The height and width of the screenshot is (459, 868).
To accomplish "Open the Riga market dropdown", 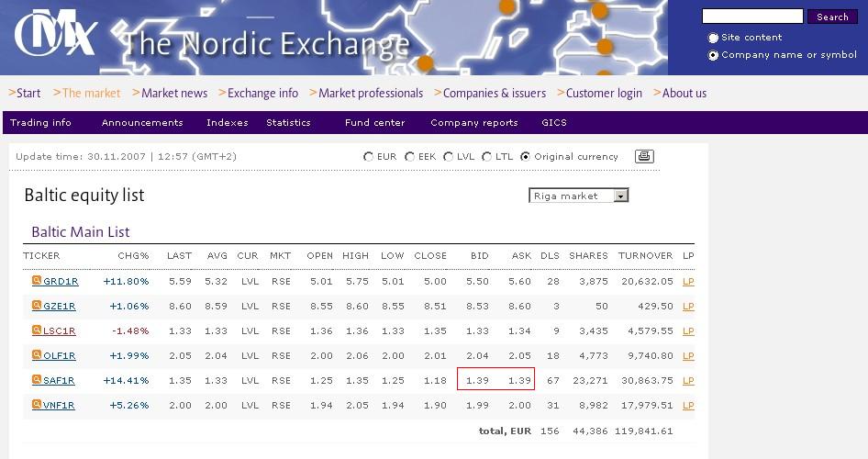I will pyautogui.click(x=621, y=196).
